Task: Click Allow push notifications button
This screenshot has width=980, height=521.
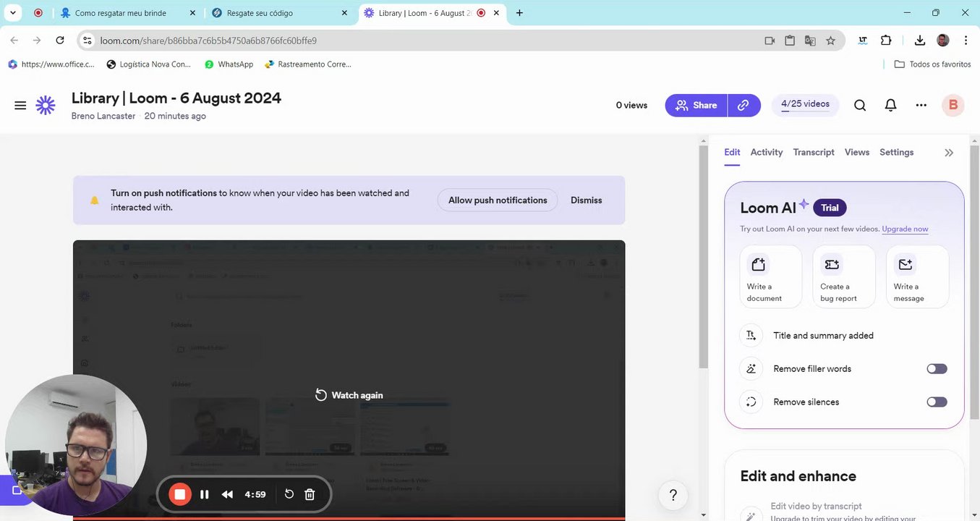Action: (498, 200)
